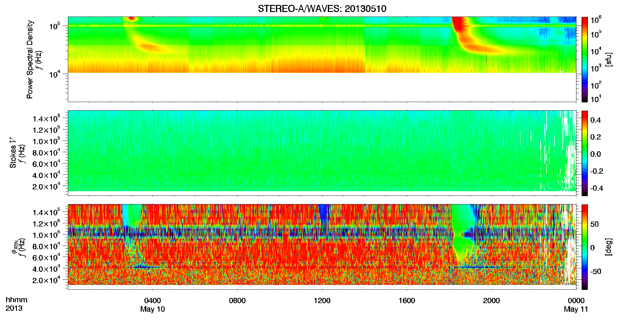Select the "2000" time tick label
Screen dimensions: 644x332
click(x=491, y=300)
